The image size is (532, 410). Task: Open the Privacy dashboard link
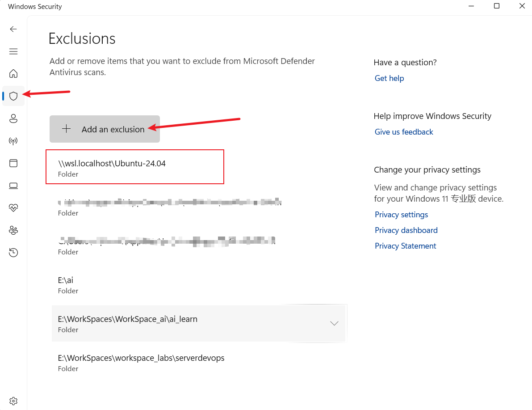(406, 230)
